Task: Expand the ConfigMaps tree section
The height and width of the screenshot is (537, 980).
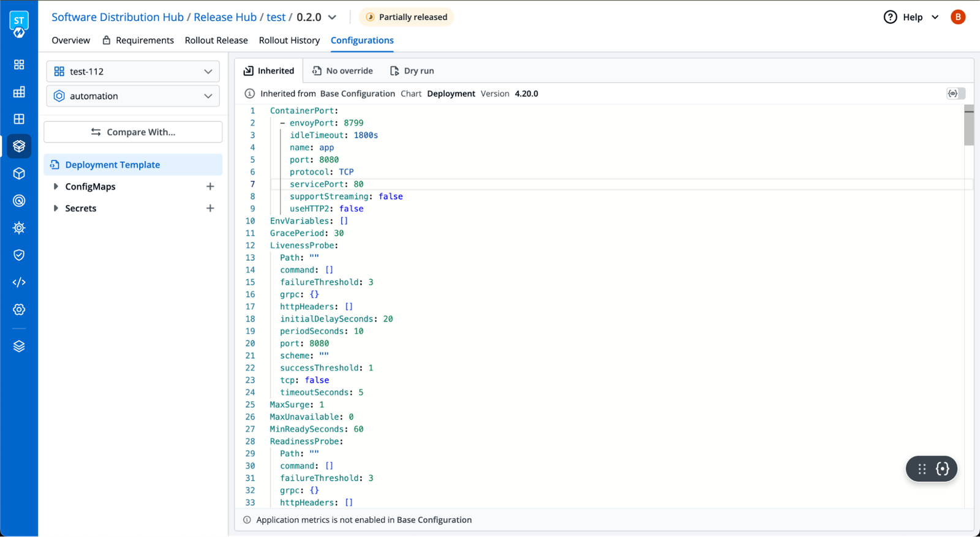Action: pos(56,186)
